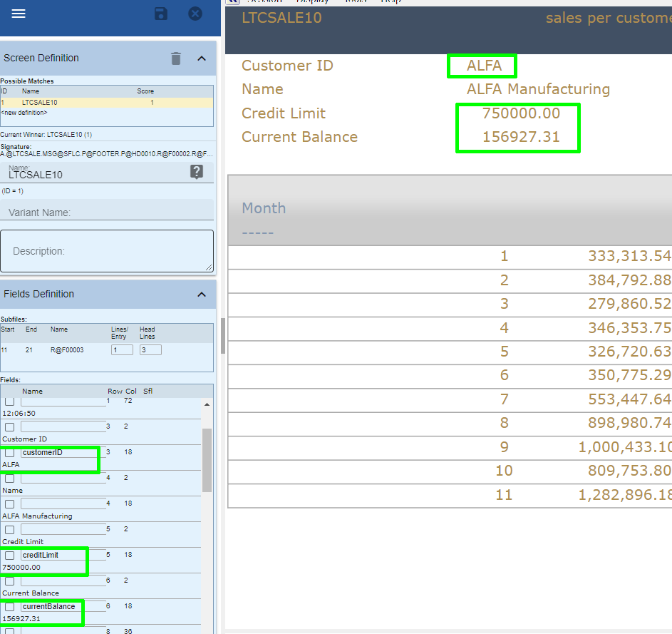This screenshot has width=672, height=634.
Task: Tick checkbox above 'ALFA Manufacturing' value
Action: tap(10, 504)
